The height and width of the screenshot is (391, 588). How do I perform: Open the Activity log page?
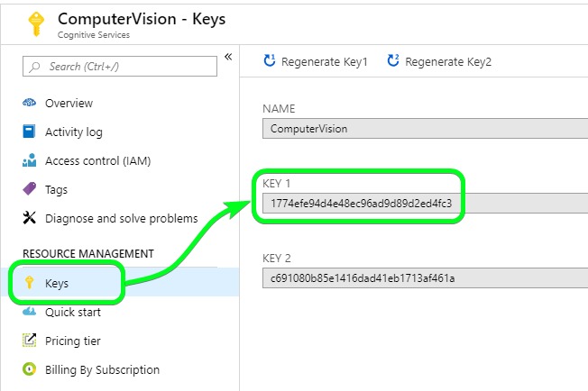[x=74, y=132]
